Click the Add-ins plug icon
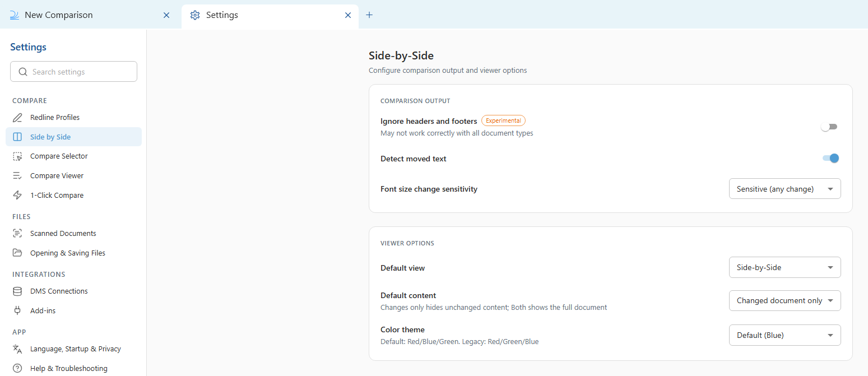This screenshot has width=868, height=376. point(18,310)
